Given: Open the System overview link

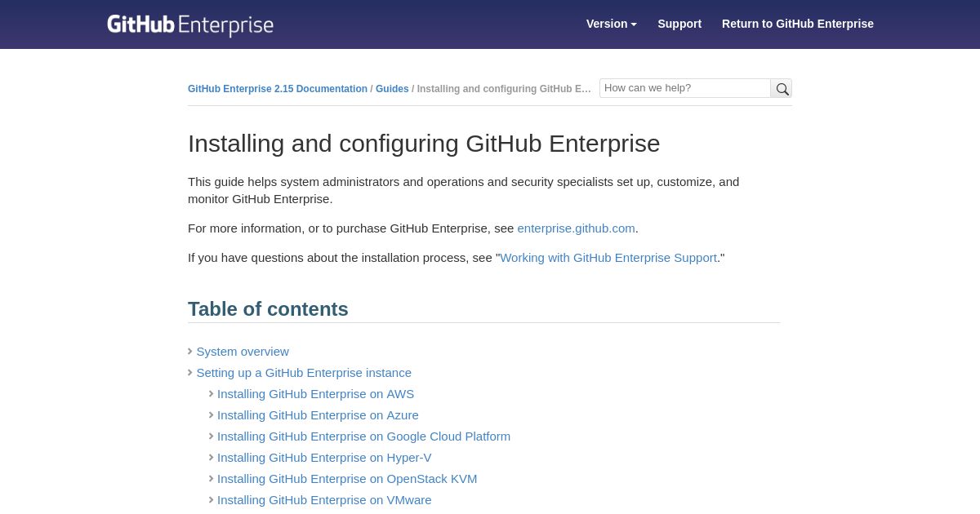Looking at the screenshot, I should pyautogui.click(x=243, y=352).
